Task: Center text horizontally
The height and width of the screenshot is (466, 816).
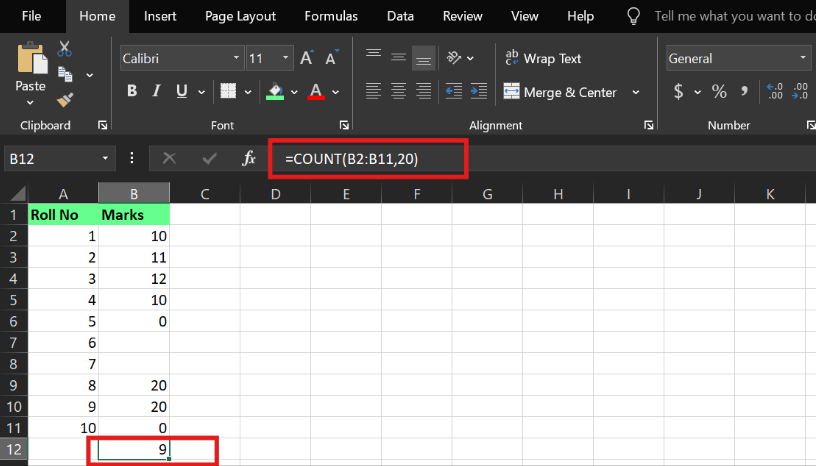Action: point(398,91)
